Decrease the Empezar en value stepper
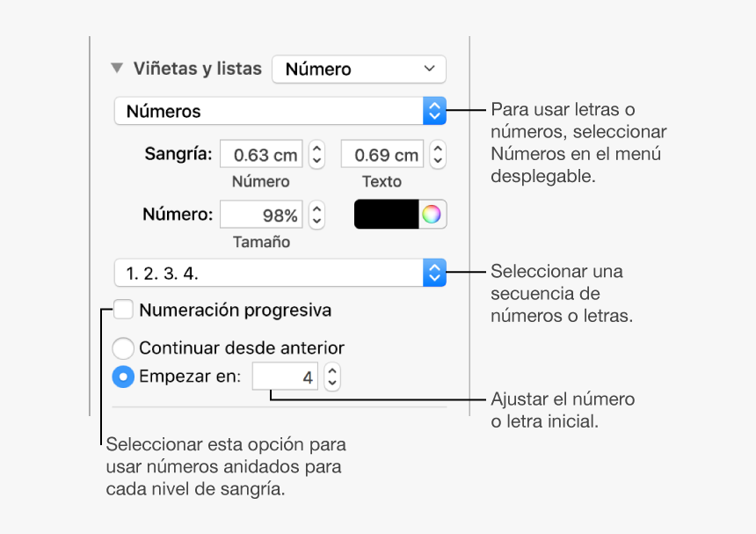Screen dimensions: 756x534 point(332,384)
